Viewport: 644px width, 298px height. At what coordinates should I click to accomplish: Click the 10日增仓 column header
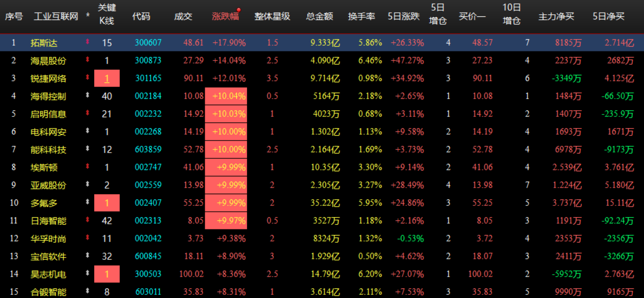512,14
